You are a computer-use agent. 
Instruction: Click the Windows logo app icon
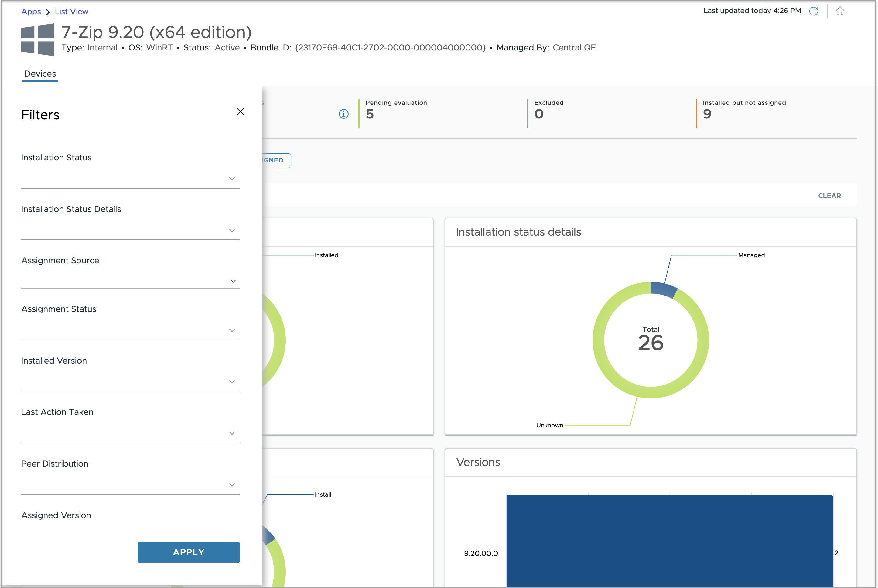[37, 40]
